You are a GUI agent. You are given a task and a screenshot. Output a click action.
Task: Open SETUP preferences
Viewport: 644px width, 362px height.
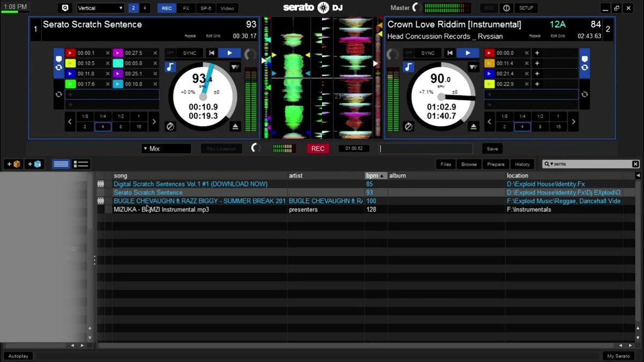[526, 8]
